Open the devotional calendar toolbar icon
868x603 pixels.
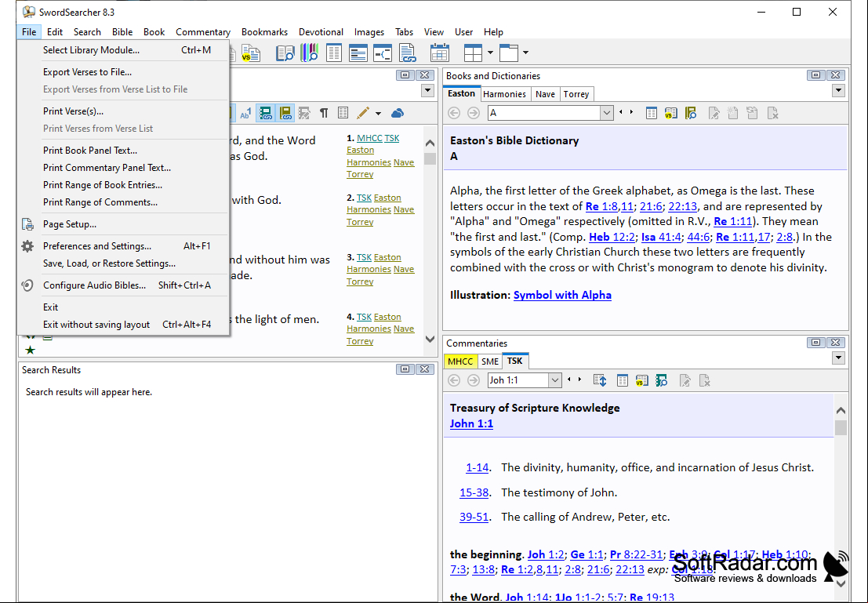tap(440, 53)
